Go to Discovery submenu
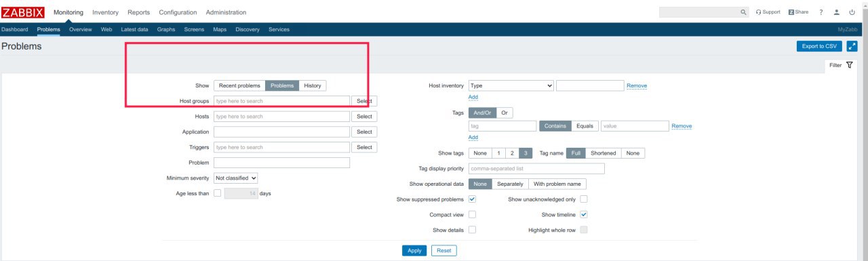The image size is (868, 261). coord(248,29)
